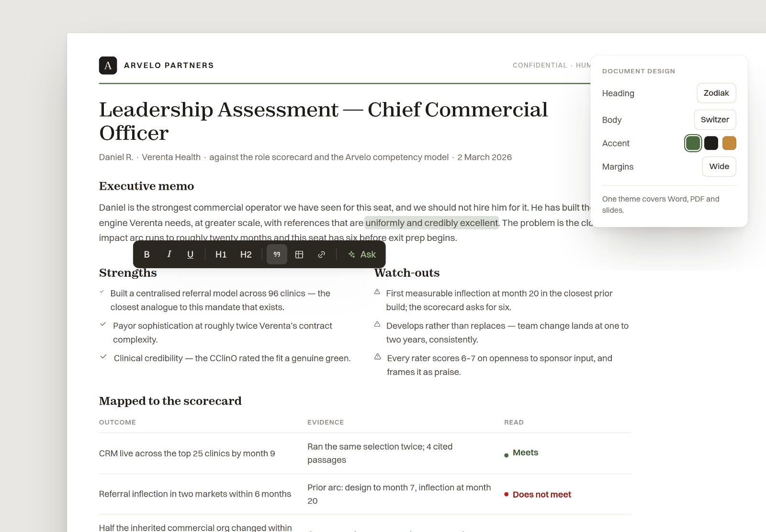
Task: Click the checkmark beside Payor sophistication
Action: click(103, 324)
